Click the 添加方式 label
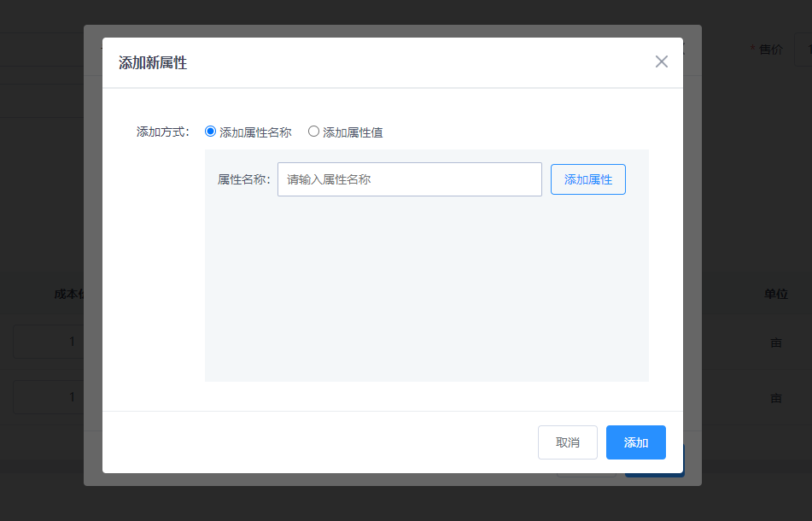 (x=162, y=132)
